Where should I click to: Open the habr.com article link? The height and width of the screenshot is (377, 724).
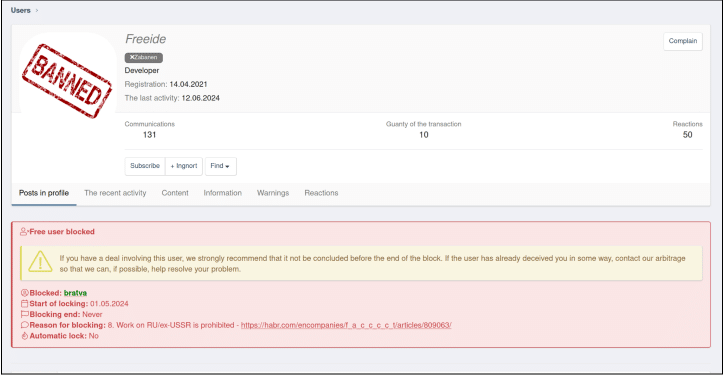[346, 325]
